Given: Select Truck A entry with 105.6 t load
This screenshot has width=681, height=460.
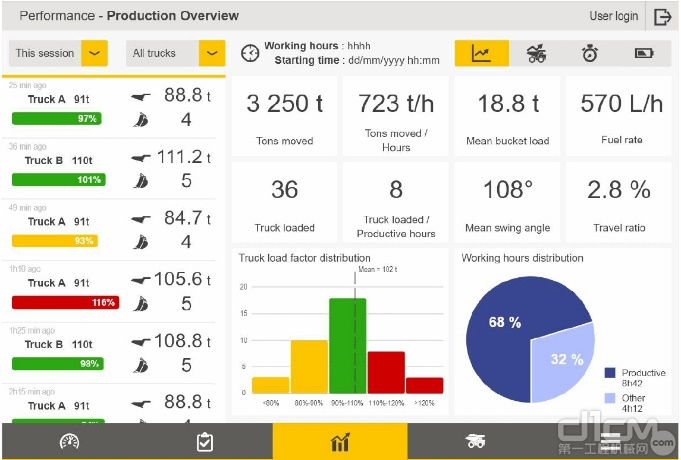Looking at the screenshot, I should 115,291.
